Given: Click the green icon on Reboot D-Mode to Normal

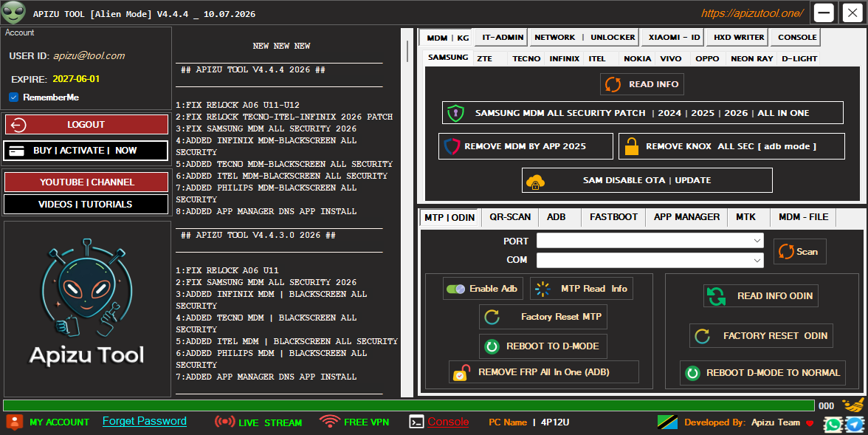Looking at the screenshot, I should (692, 373).
